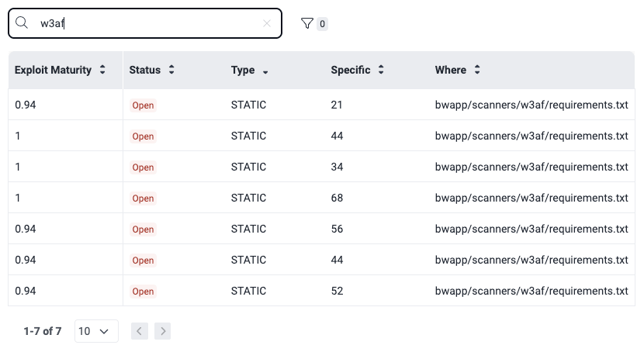Click Open status badge in first row
This screenshot has width=644, height=352.
[x=143, y=105]
